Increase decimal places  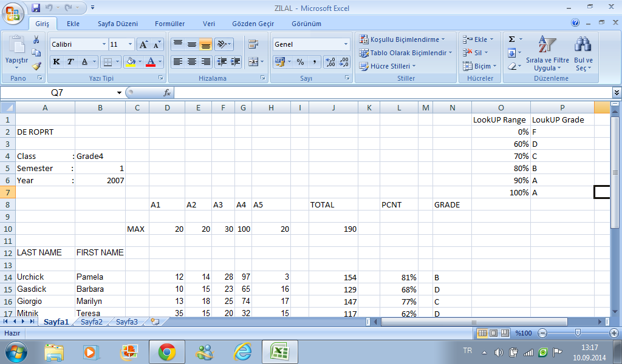[x=330, y=62]
